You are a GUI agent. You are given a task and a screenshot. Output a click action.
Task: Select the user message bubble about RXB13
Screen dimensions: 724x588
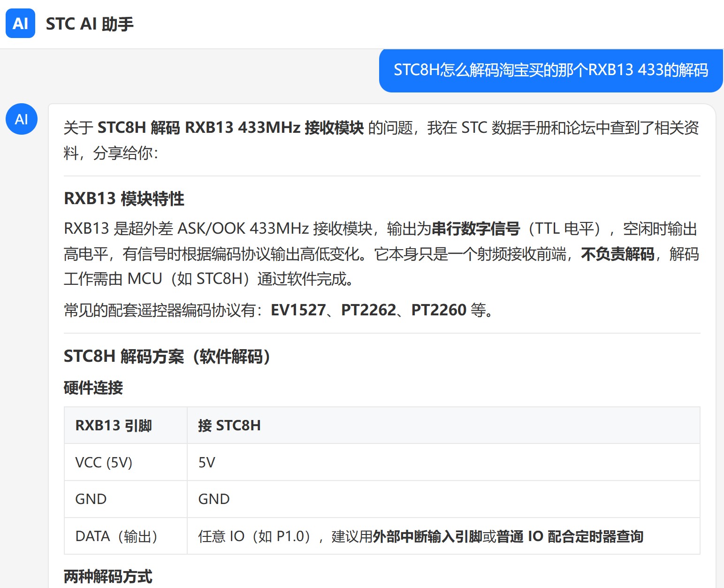(551, 70)
